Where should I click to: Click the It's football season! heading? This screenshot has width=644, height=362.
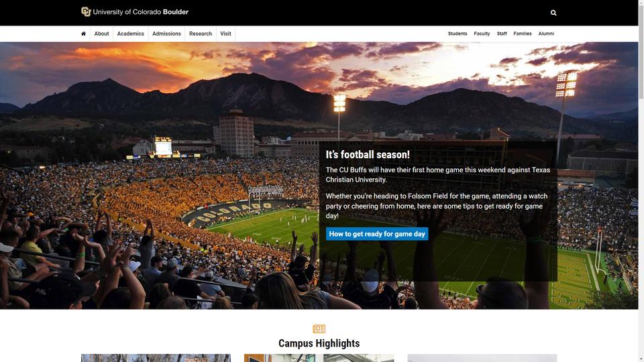click(368, 155)
